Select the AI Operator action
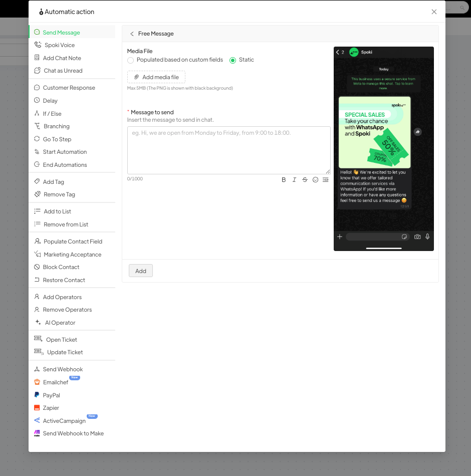 [60, 323]
